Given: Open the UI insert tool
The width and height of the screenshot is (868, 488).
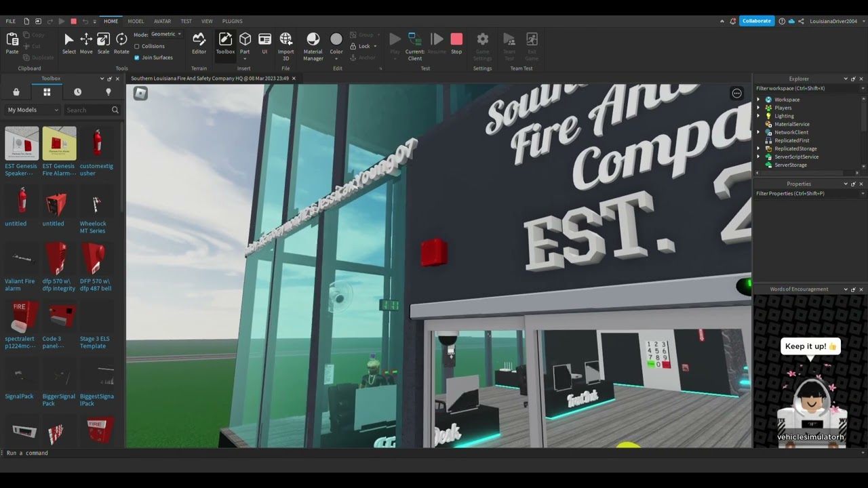Looking at the screenshot, I should pyautogui.click(x=264, y=43).
